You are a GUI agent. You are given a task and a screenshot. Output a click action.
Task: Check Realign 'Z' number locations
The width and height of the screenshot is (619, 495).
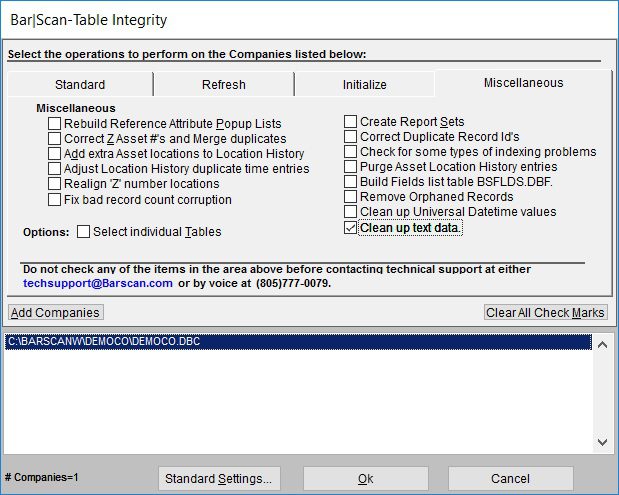(x=55, y=184)
